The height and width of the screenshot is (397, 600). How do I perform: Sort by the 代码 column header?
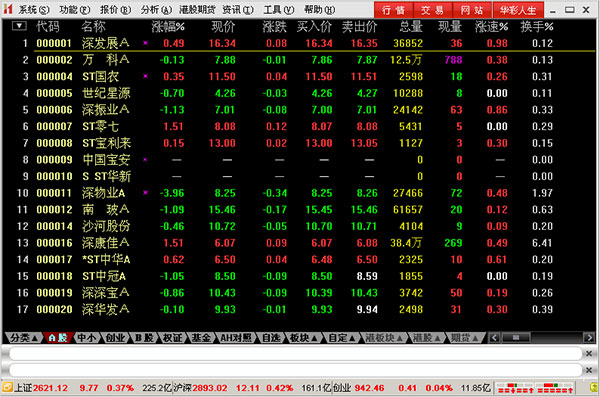click(x=47, y=26)
